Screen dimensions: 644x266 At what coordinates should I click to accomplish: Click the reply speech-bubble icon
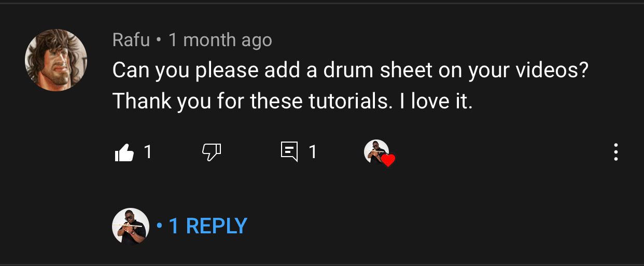(x=289, y=152)
